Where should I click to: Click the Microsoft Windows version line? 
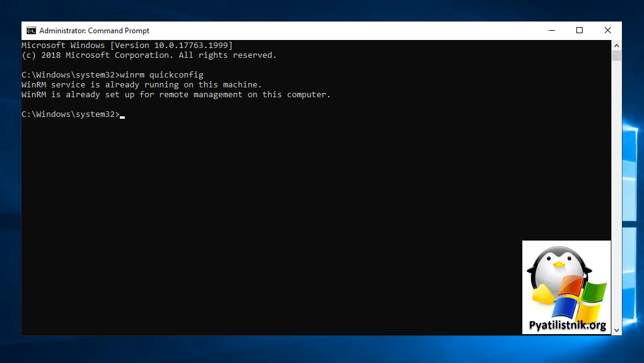127,46
